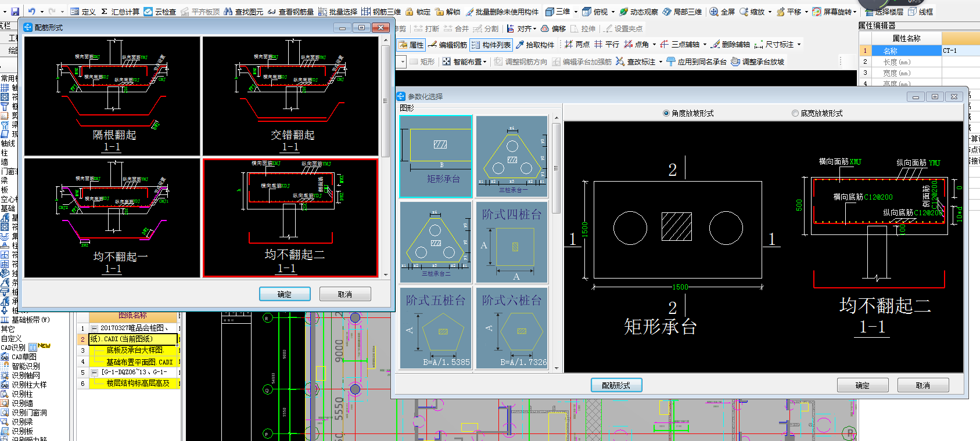The image size is (980, 441).
Task: Open 选择楼层 floor selection
Action: (x=884, y=12)
